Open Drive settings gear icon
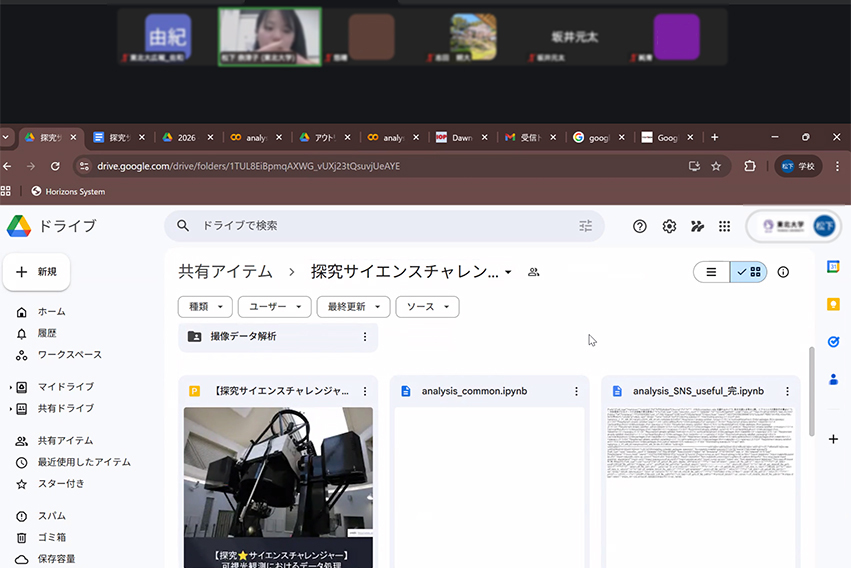This screenshot has width=851, height=568. coord(669,226)
